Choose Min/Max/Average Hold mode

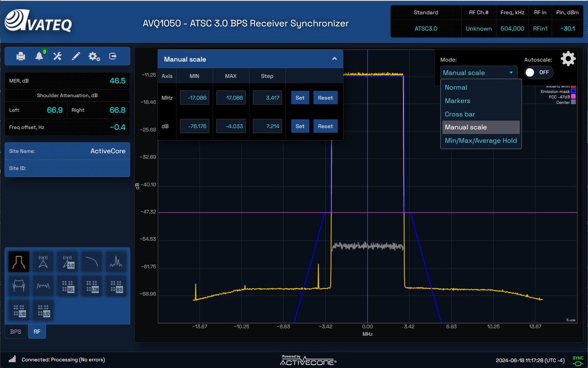click(480, 141)
